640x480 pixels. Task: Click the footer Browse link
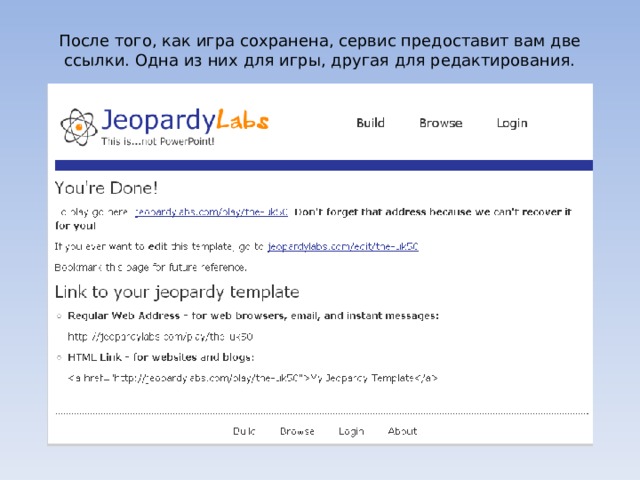pos(297,431)
